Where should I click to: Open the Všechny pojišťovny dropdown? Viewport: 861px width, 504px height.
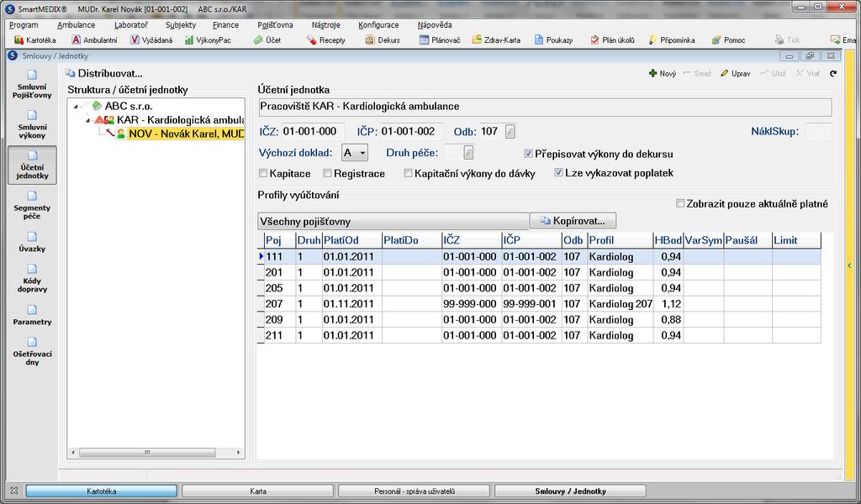(394, 222)
